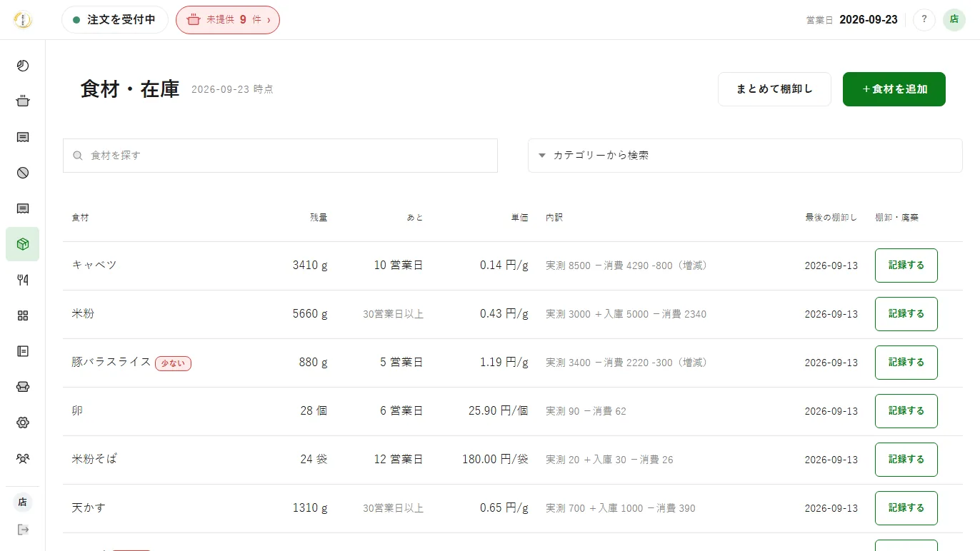The image size is (980, 551).
Task: Select the 米粉そば ingredient name
Action: tap(94, 459)
